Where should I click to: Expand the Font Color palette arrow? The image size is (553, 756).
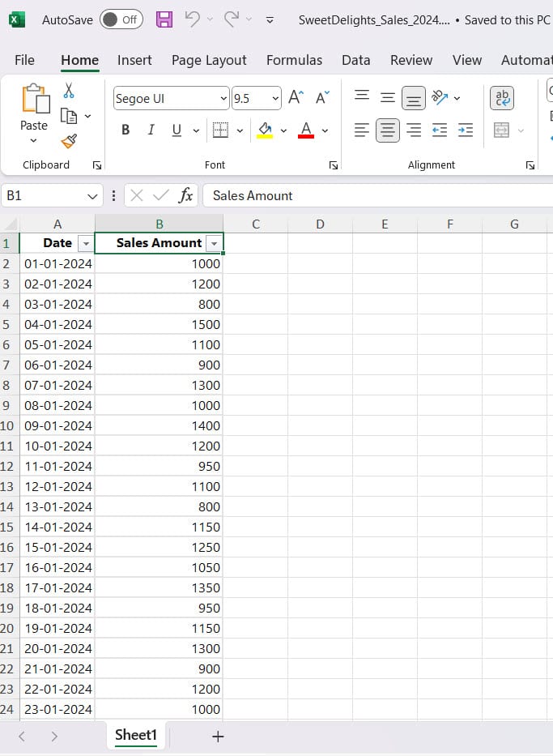(x=325, y=130)
